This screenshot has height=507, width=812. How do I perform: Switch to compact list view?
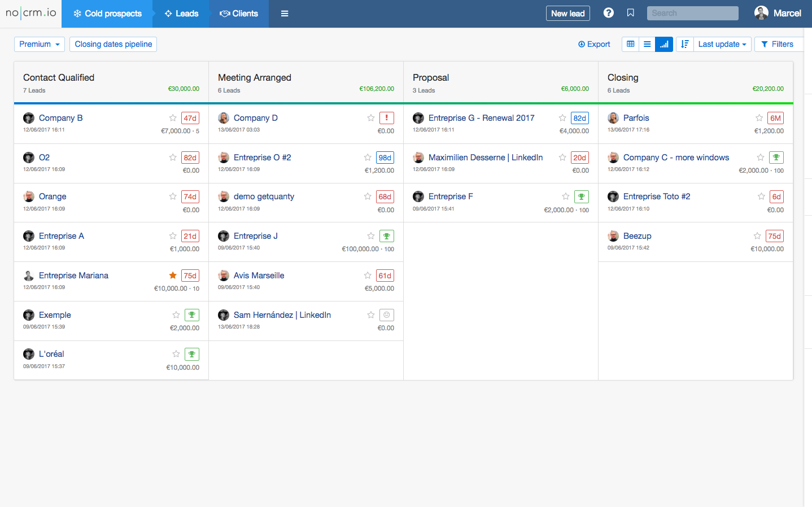point(647,44)
